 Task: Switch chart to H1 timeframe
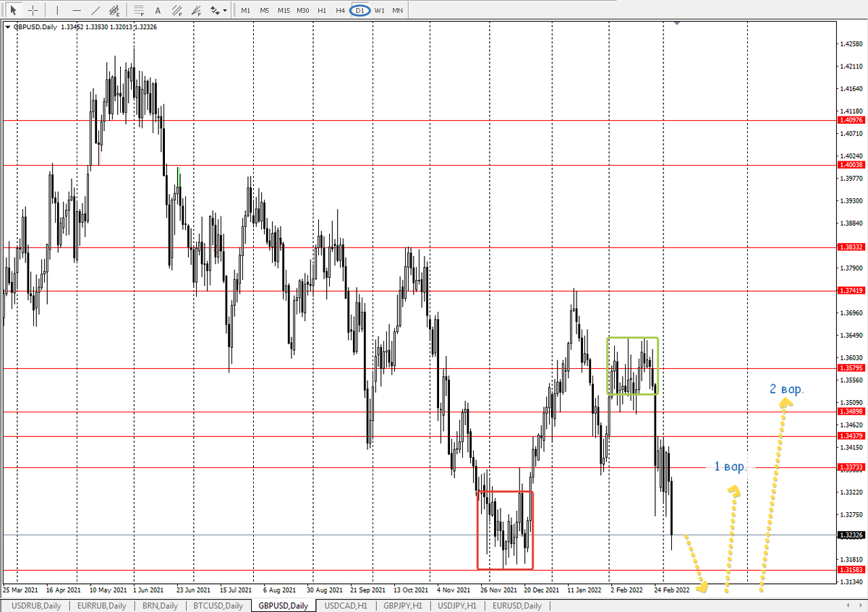[x=322, y=10]
